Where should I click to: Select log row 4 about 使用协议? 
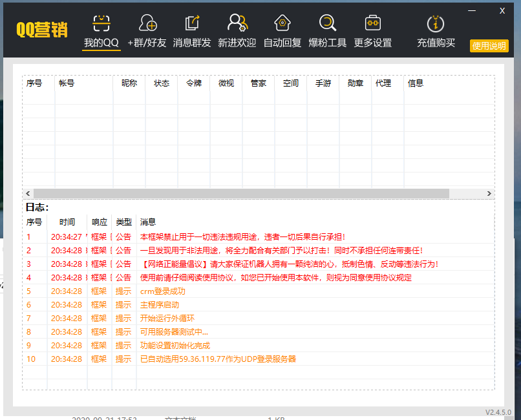(259, 278)
